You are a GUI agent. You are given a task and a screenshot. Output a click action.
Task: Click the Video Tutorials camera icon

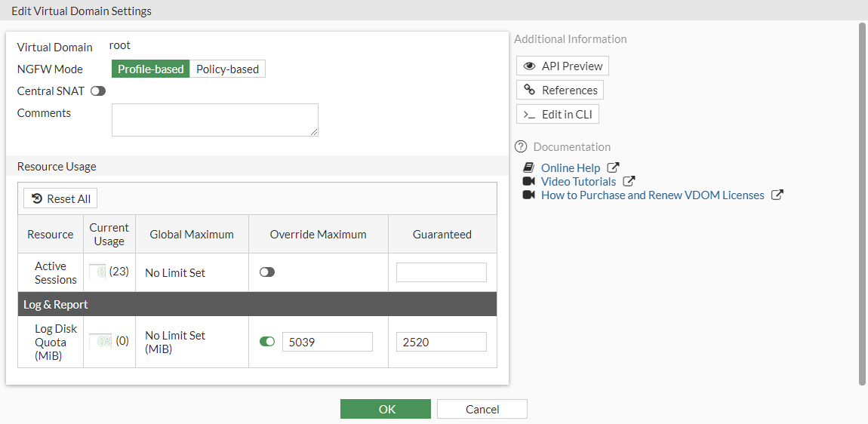(x=529, y=182)
